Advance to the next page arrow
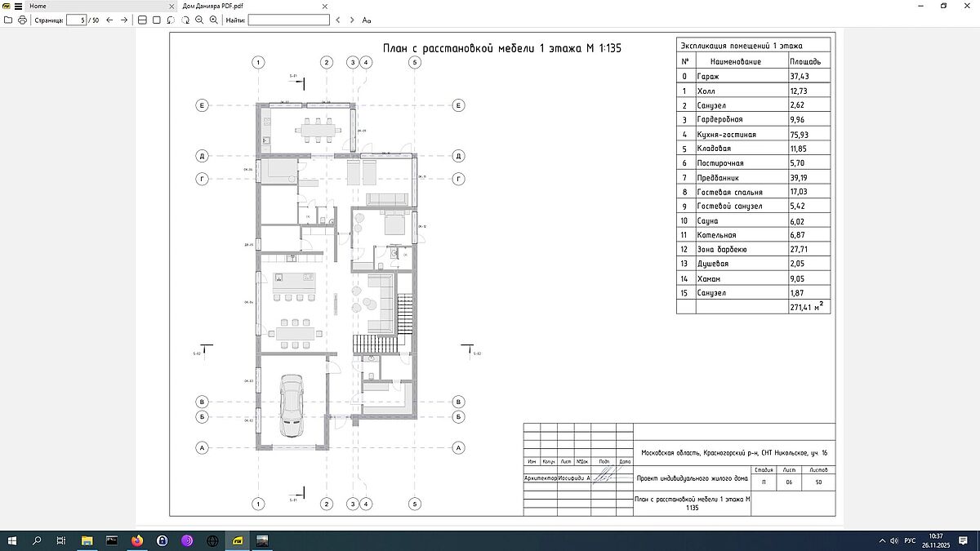 tap(123, 20)
